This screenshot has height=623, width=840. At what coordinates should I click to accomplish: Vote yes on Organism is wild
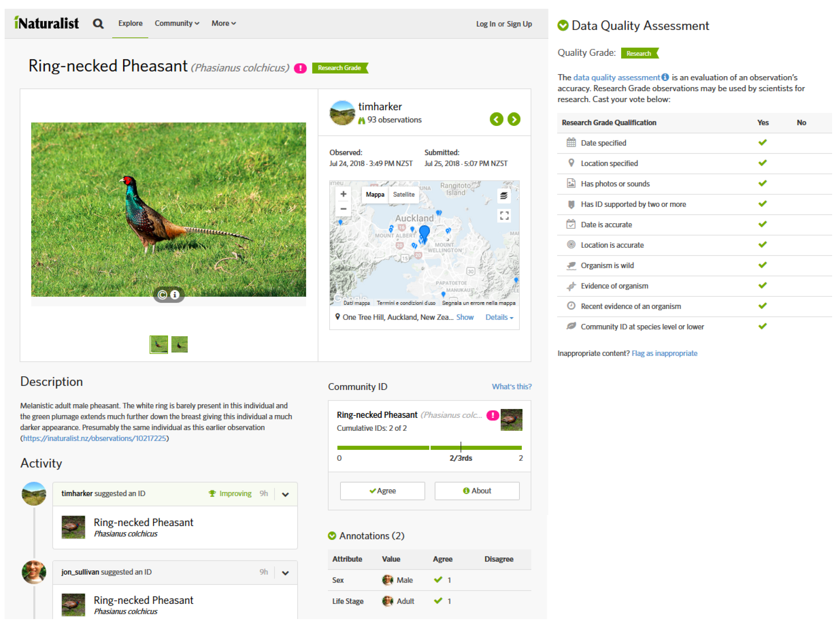pos(762,265)
